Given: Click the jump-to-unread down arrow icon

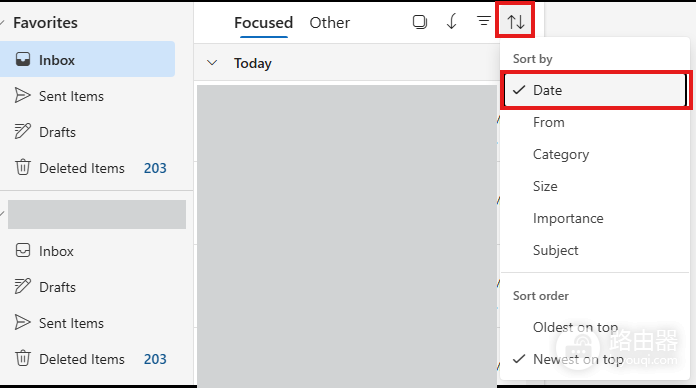Looking at the screenshot, I should pos(451,21).
